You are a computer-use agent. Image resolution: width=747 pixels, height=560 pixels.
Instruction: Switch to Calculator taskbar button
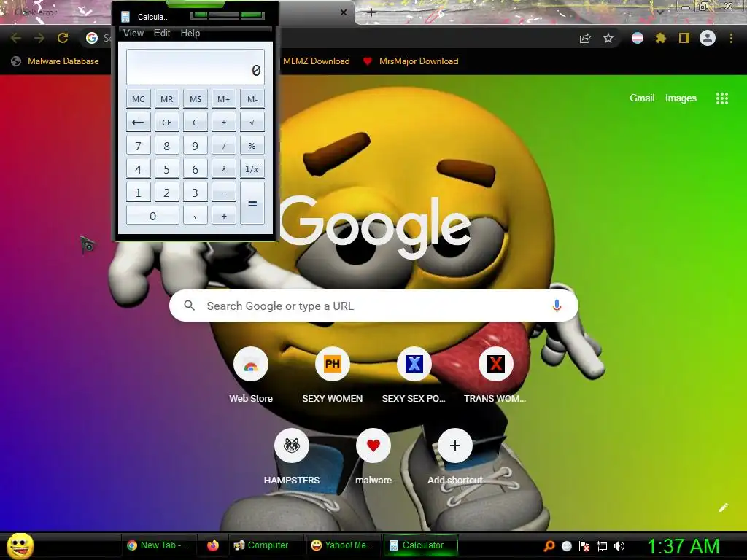pyautogui.click(x=421, y=545)
